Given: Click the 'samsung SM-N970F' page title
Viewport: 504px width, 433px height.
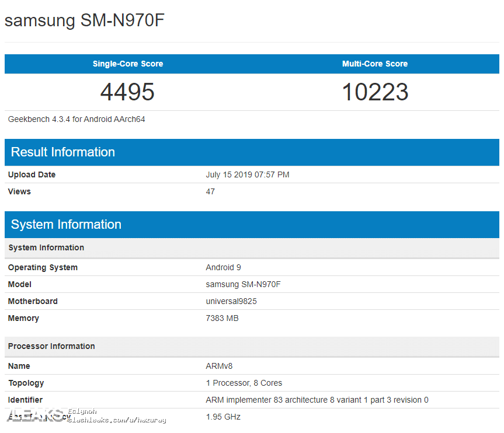Looking at the screenshot, I should pos(84,20).
